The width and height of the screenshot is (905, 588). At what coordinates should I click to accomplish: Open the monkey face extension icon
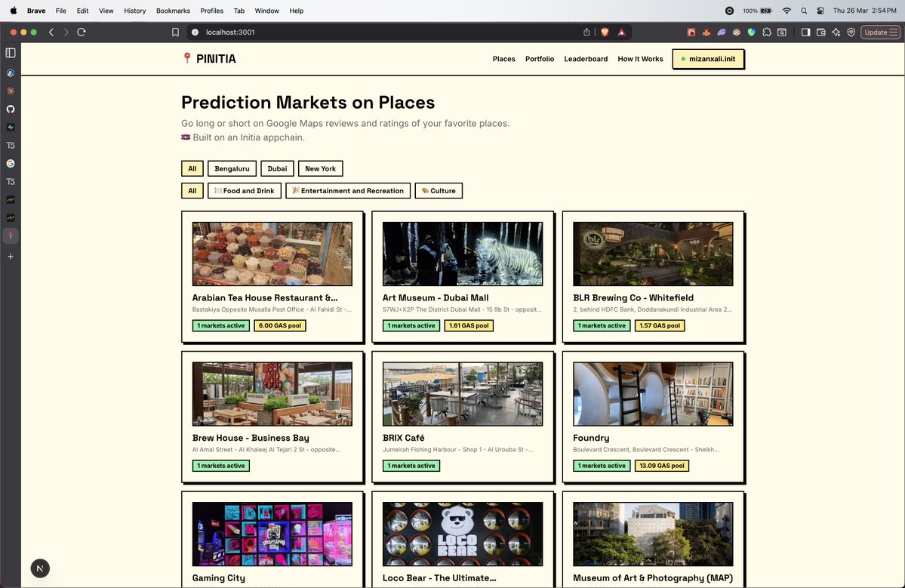click(737, 32)
